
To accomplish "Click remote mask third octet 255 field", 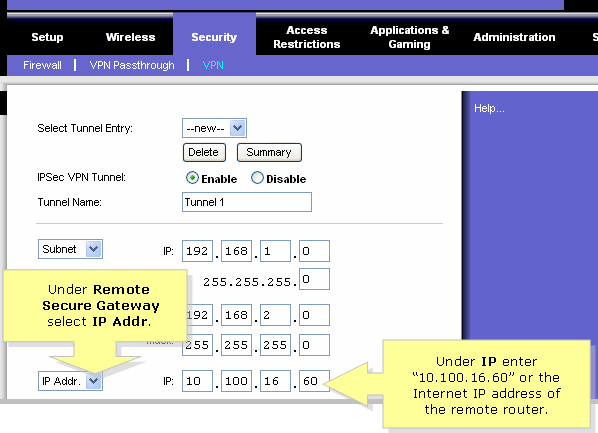I will (275, 345).
